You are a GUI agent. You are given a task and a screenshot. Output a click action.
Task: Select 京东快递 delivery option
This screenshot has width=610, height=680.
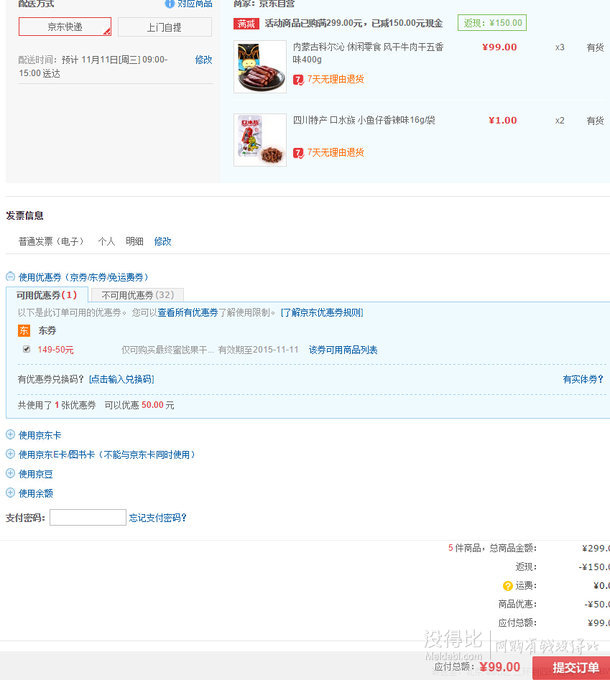pos(65,26)
